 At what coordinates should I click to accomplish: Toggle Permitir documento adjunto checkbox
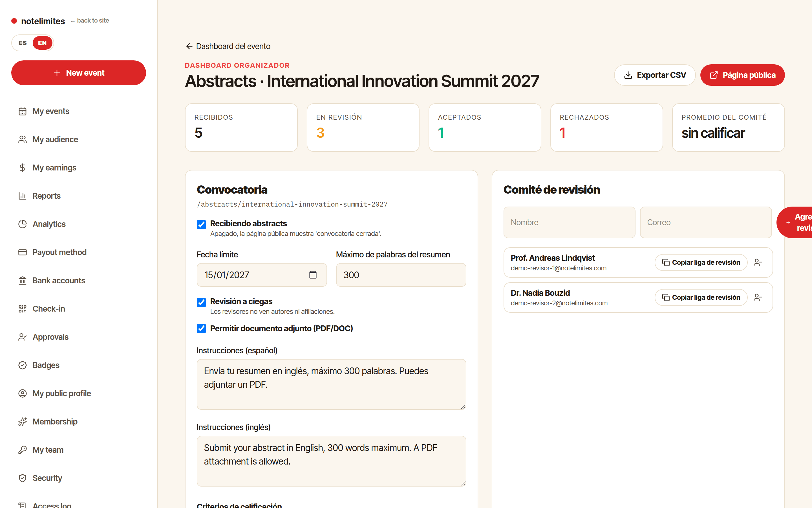click(201, 328)
